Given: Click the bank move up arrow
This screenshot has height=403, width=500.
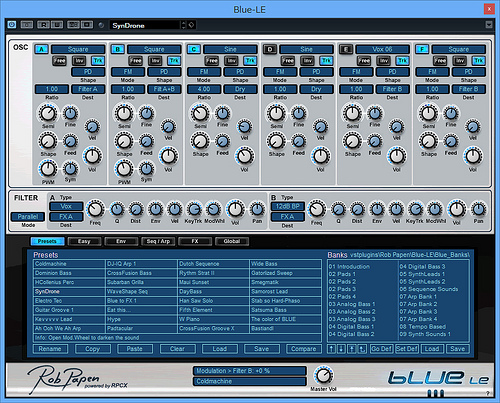Looking at the screenshot, I should [x=331, y=349].
